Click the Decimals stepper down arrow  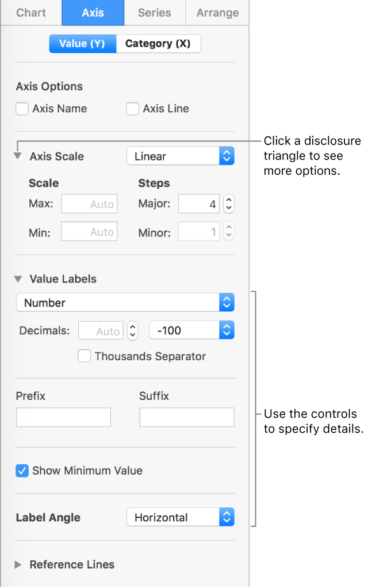click(x=132, y=334)
